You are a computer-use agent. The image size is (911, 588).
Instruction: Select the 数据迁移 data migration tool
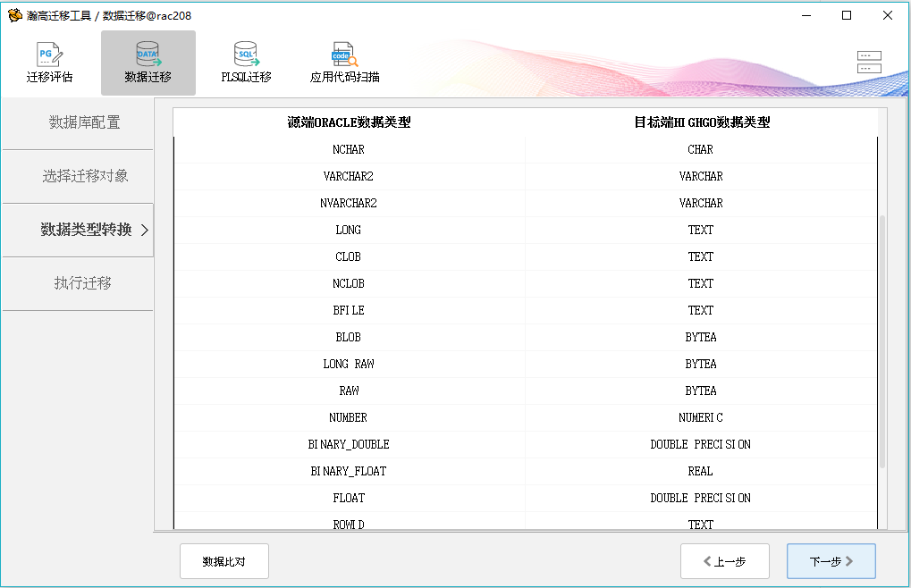point(148,63)
